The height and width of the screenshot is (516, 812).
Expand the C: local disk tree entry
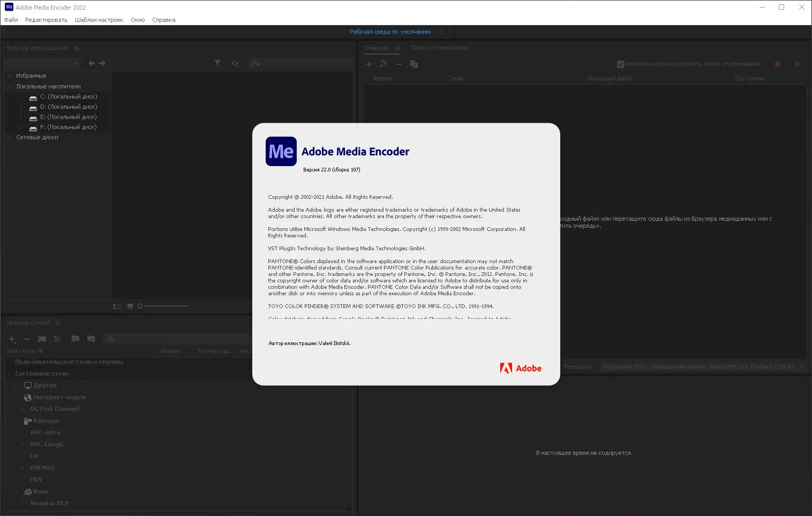tap(20, 96)
